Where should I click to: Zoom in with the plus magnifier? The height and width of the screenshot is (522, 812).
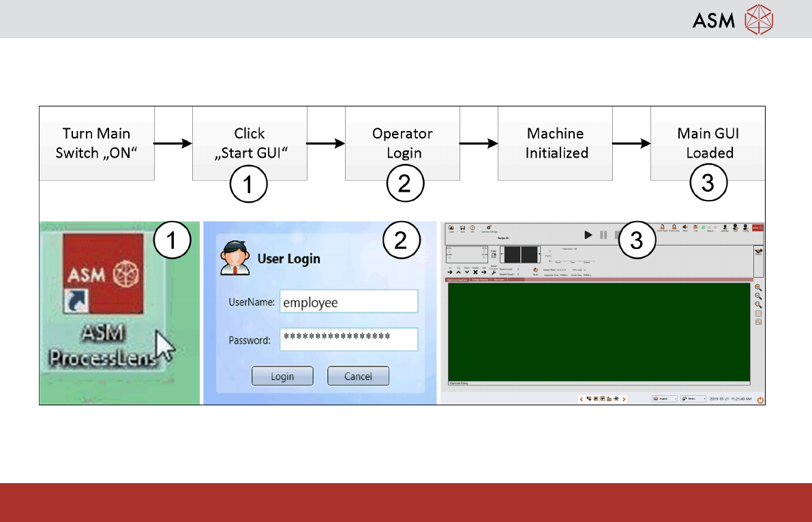[x=758, y=287]
